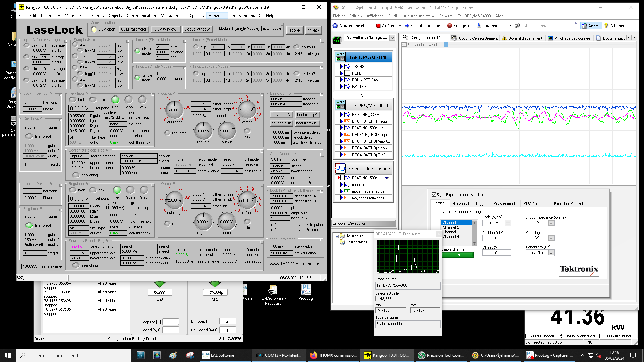Viewport: 644px width, 362px height.
Task: Click Afficher l'aide question icon
Action: (x=606, y=26)
